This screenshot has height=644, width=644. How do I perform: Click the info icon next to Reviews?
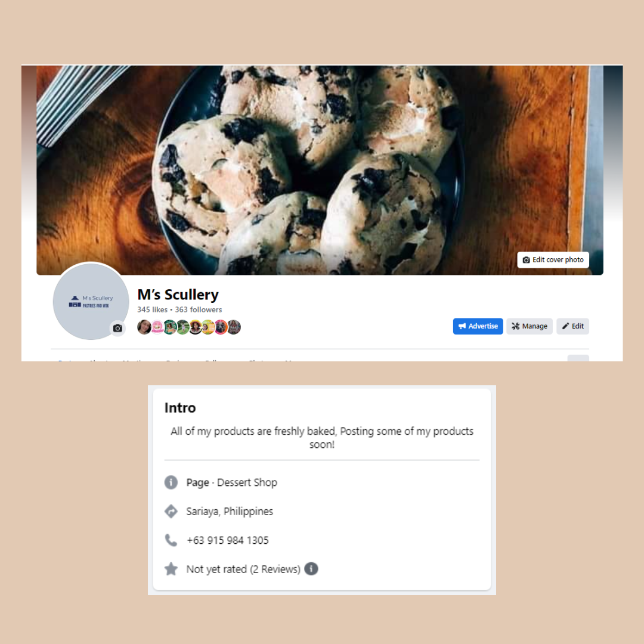click(x=311, y=569)
